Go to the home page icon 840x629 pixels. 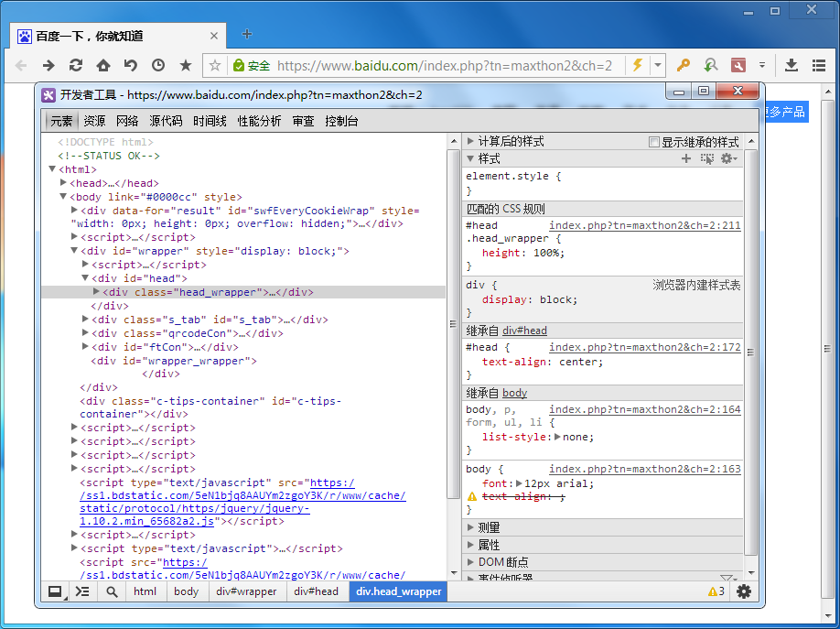pos(103,65)
